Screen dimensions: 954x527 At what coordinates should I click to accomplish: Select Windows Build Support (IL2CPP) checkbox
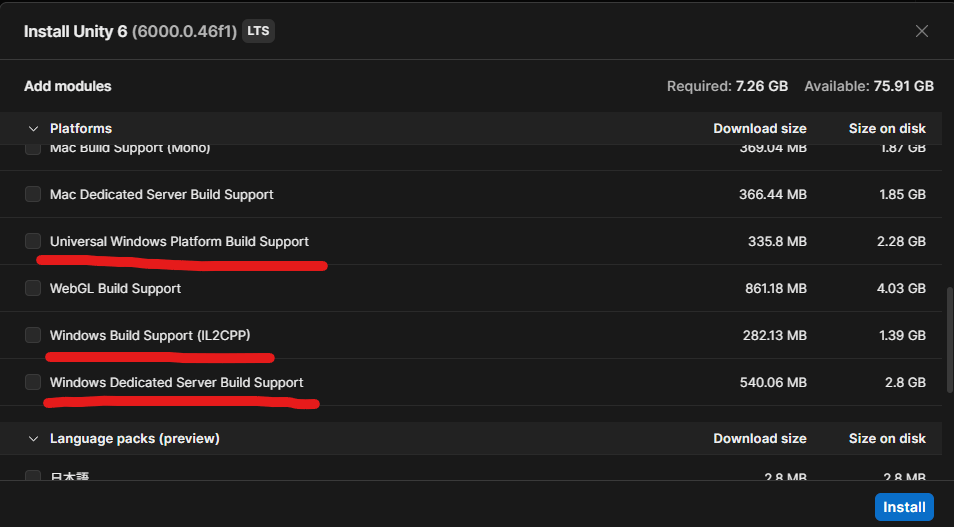pyautogui.click(x=33, y=335)
